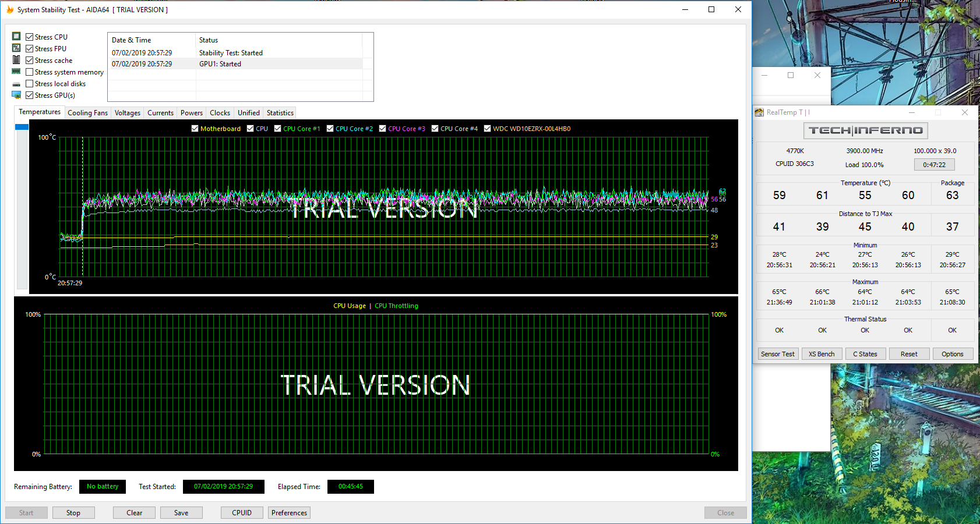The width and height of the screenshot is (980, 524).
Task: Click Load 100.0% reading in RealTemp
Action: click(865, 165)
